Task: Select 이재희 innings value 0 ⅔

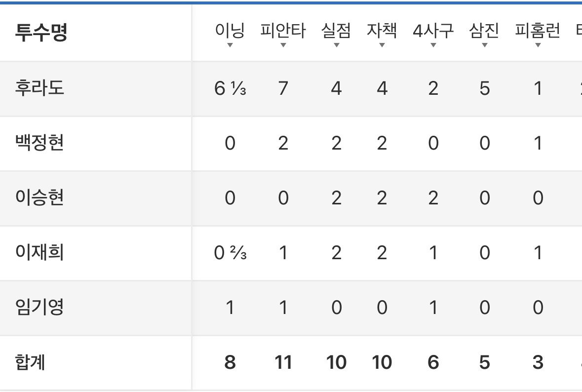Action: pyautogui.click(x=230, y=253)
